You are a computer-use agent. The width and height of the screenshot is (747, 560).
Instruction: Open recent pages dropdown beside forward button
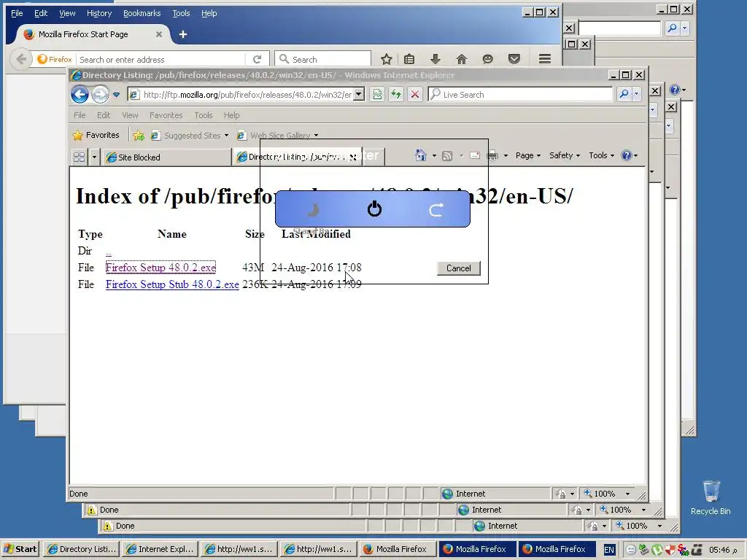116,95
